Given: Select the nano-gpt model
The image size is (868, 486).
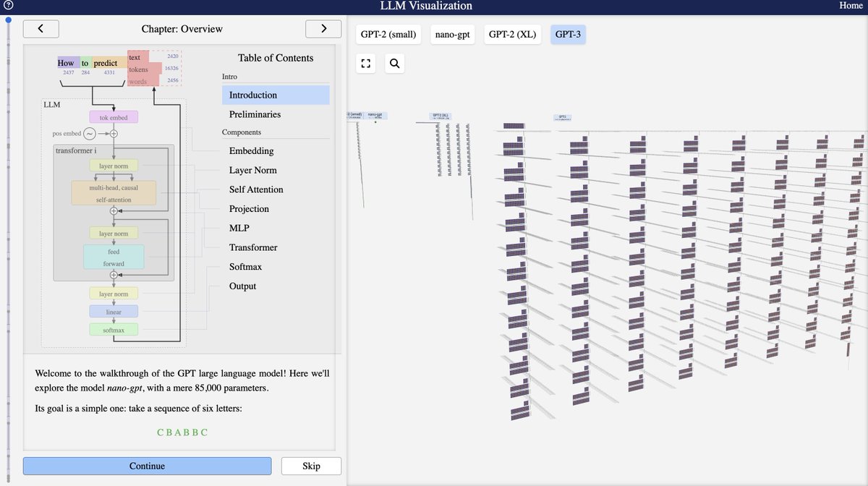Looking at the screenshot, I should pyautogui.click(x=453, y=34).
